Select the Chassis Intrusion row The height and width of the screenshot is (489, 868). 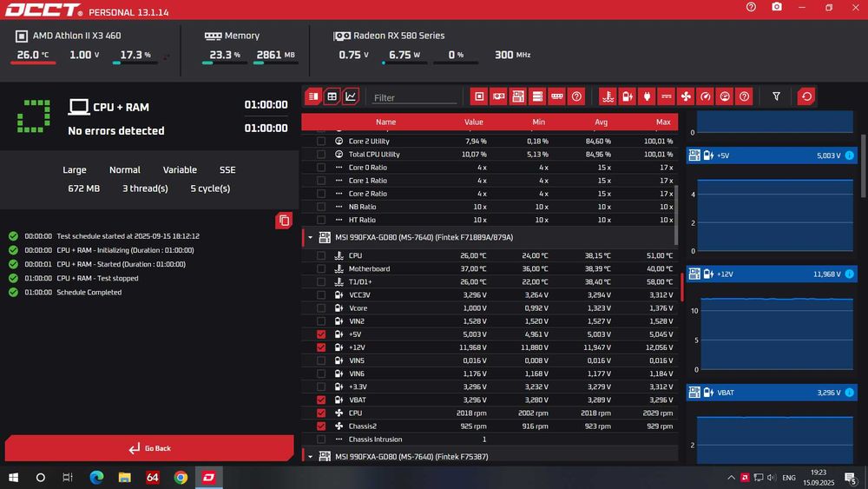coord(490,439)
